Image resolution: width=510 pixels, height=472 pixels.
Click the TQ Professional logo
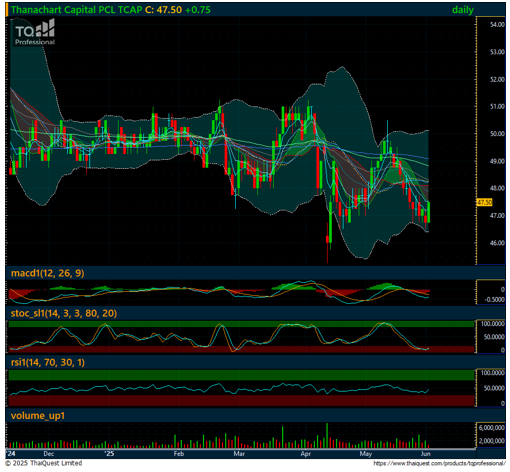point(35,32)
